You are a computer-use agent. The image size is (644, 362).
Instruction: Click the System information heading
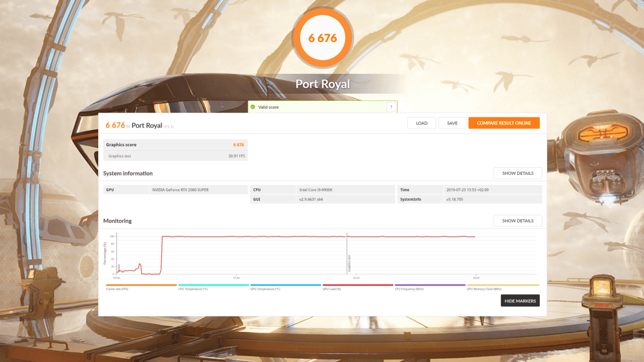pyautogui.click(x=128, y=173)
